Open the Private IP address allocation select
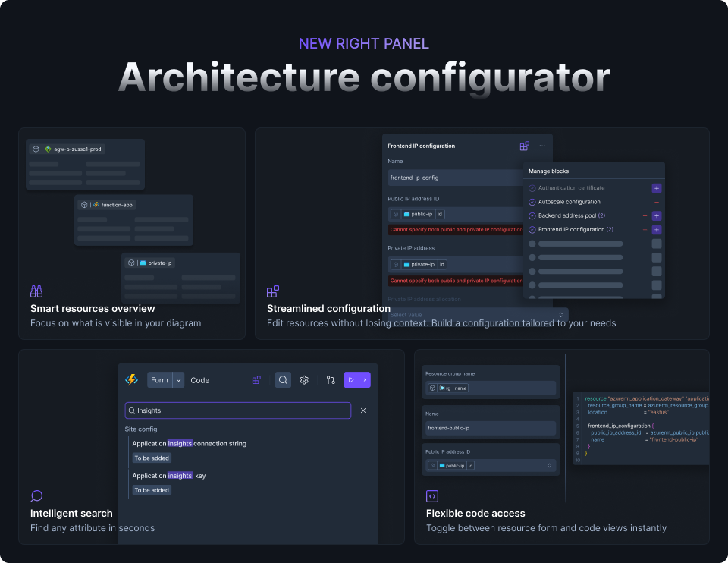The width and height of the screenshot is (728, 563). point(478,315)
